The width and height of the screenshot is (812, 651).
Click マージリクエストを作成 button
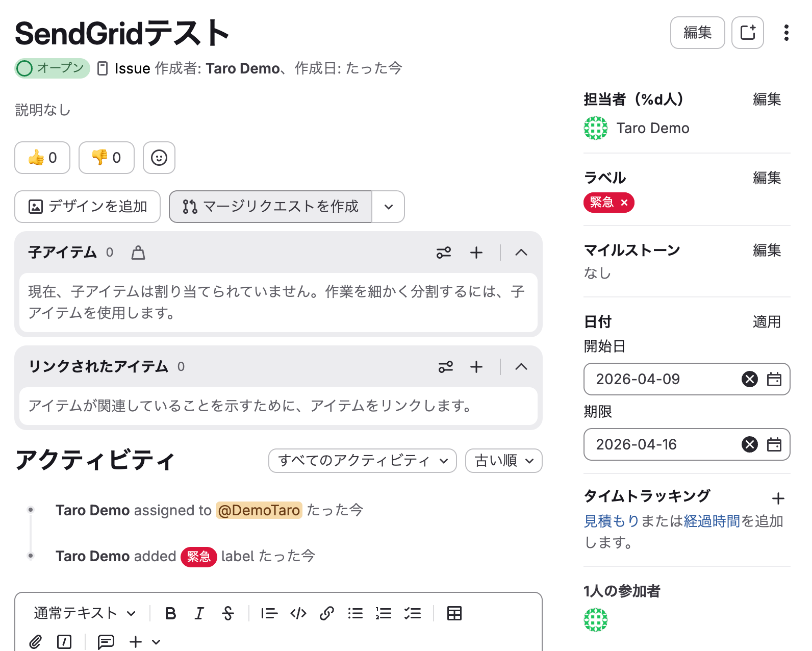click(270, 207)
